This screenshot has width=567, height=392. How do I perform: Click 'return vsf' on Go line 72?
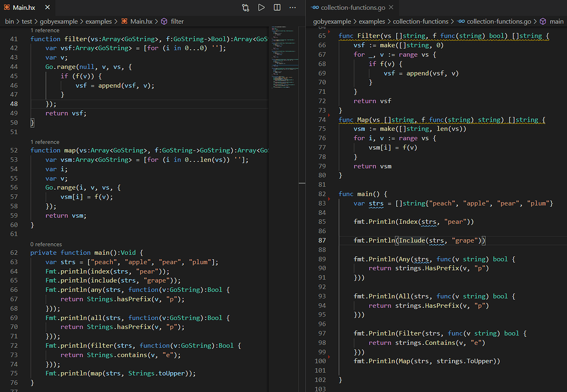coord(372,101)
